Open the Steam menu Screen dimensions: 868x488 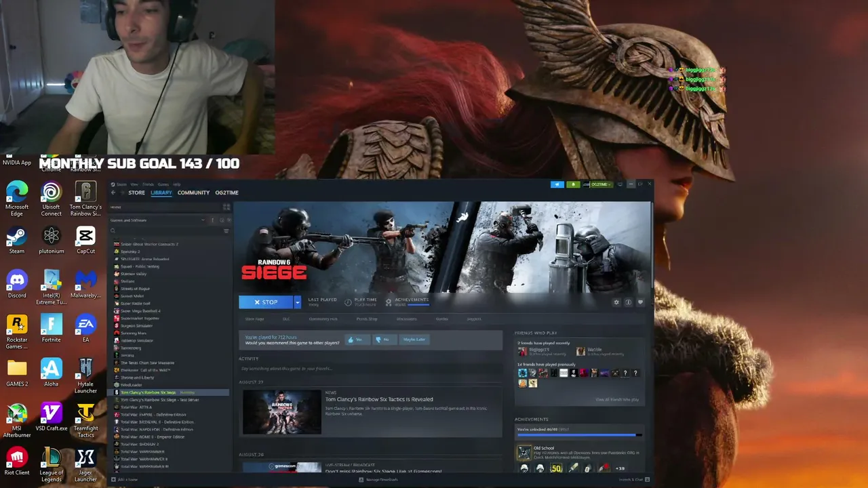(121, 184)
